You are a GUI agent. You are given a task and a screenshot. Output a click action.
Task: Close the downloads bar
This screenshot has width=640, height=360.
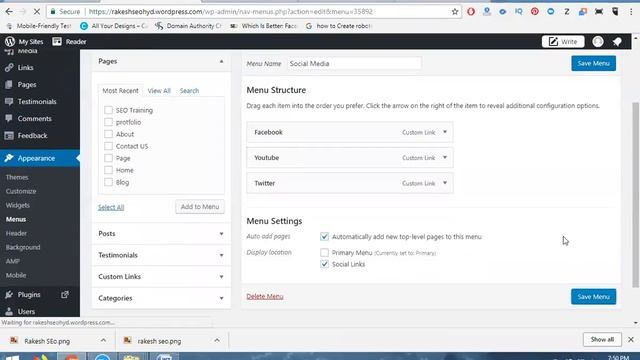[631, 340]
